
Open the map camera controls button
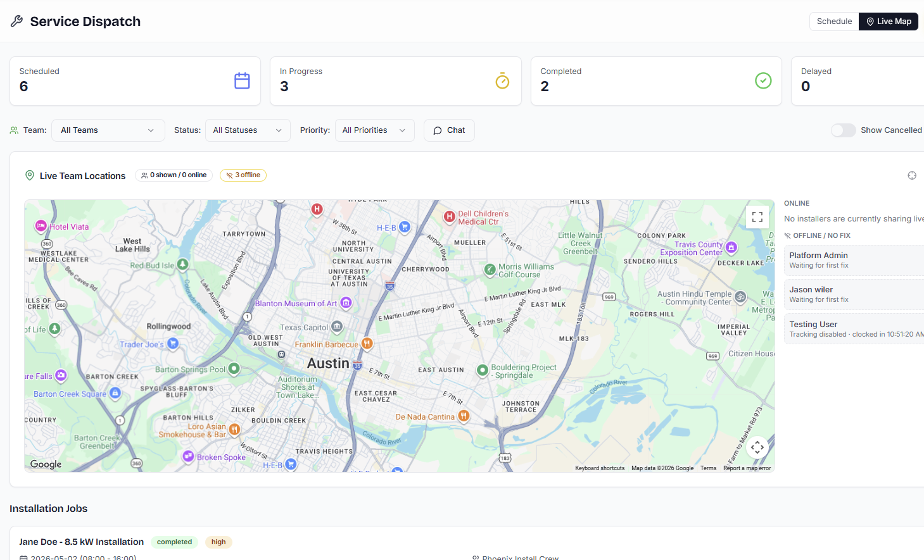[x=757, y=447]
